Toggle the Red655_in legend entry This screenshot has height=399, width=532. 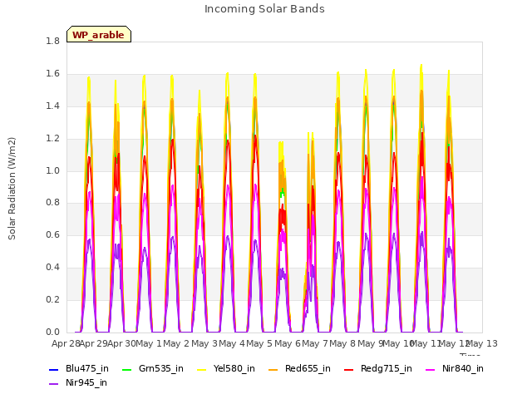(299, 369)
